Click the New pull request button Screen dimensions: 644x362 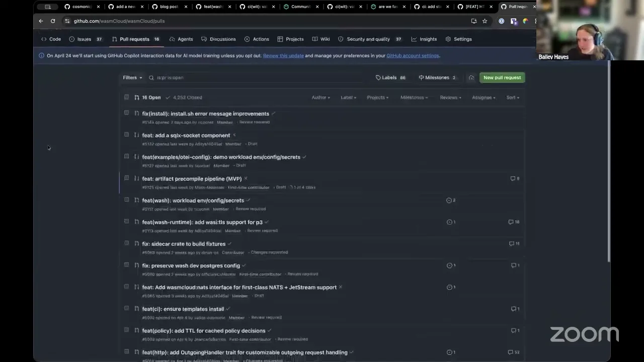pyautogui.click(x=502, y=78)
